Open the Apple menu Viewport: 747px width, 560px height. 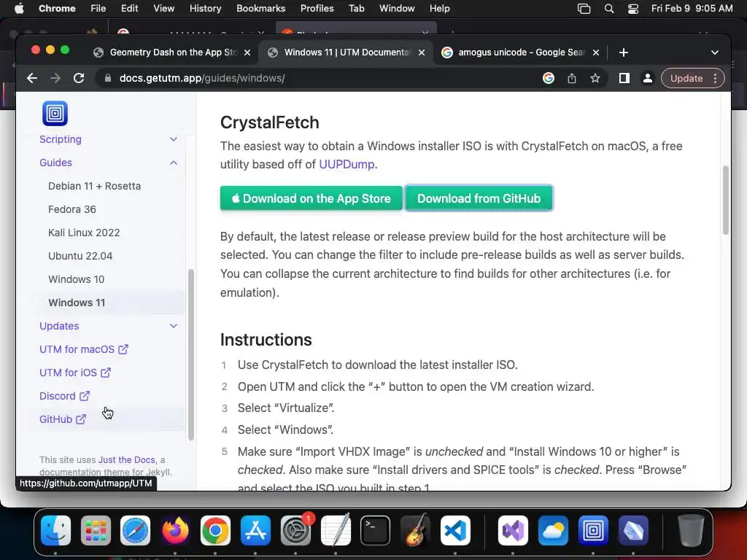point(19,9)
